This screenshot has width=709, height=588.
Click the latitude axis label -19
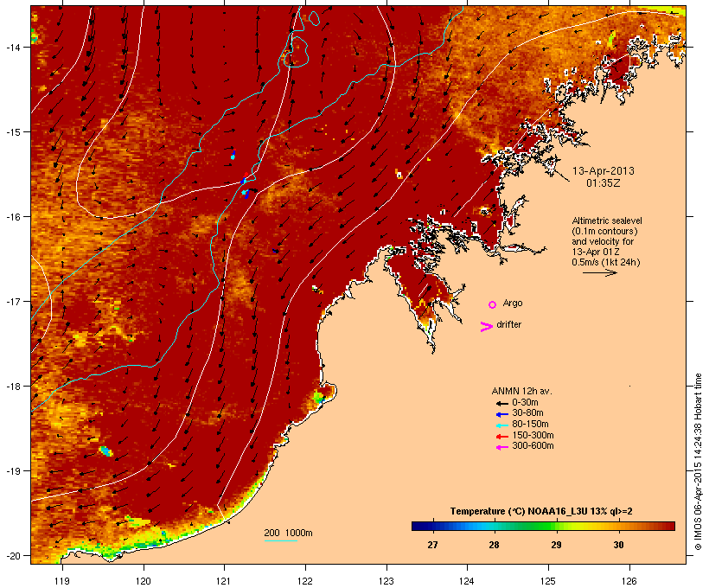point(12,471)
